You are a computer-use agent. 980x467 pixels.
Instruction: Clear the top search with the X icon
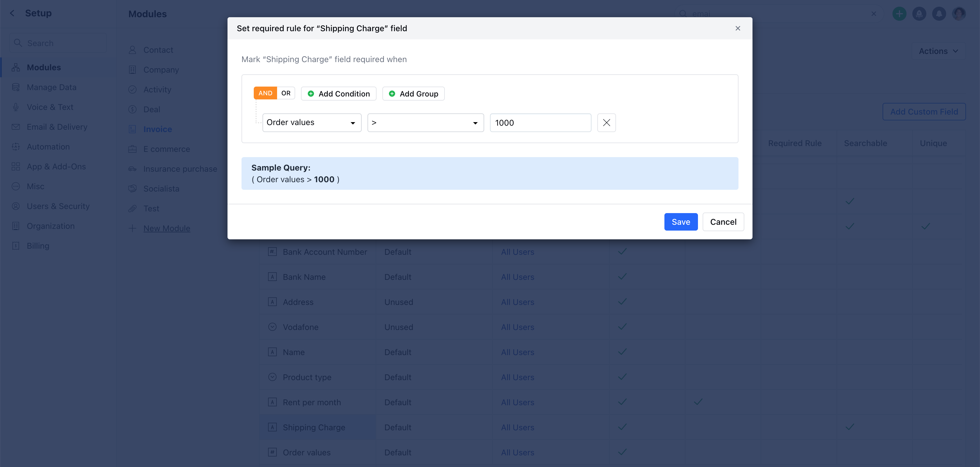click(874, 14)
